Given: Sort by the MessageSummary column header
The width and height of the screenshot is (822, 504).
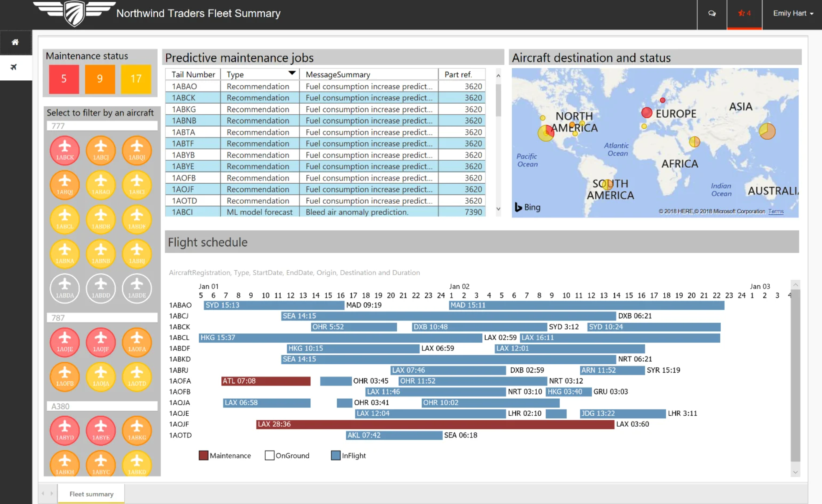Looking at the screenshot, I should coord(369,74).
